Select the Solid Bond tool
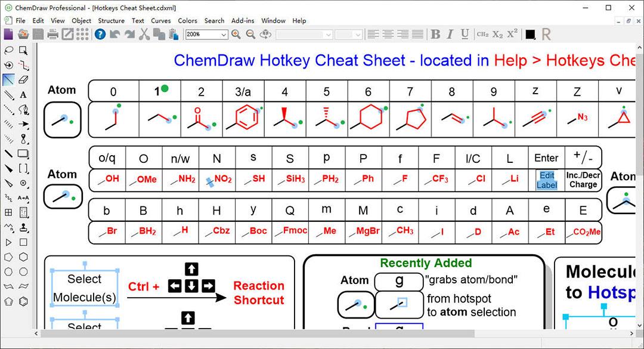The height and width of the screenshot is (349, 644). point(8,80)
